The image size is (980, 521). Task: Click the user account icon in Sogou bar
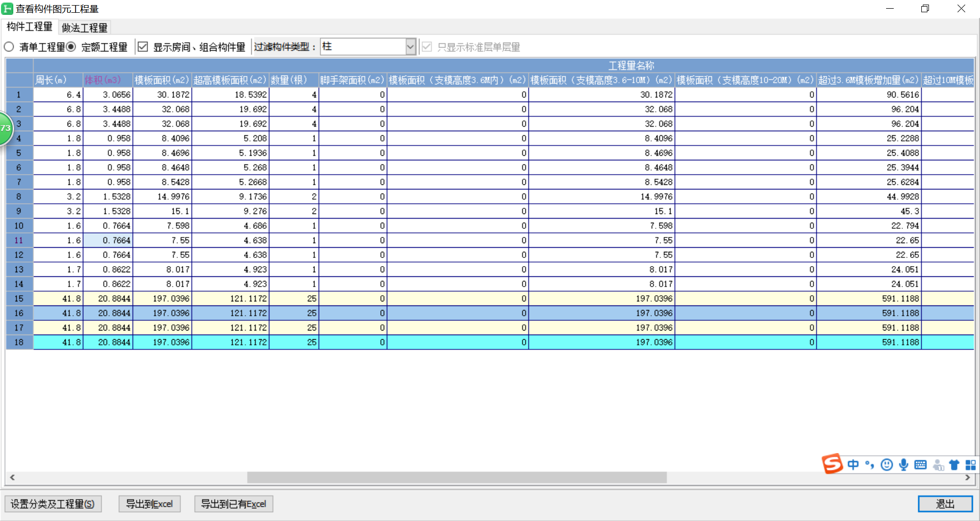pyautogui.click(x=938, y=464)
